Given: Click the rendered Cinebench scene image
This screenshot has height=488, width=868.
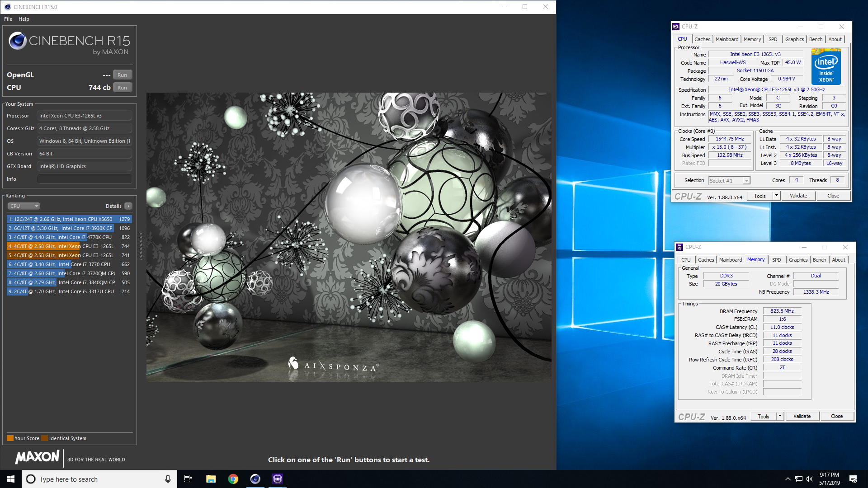Looking at the screenshot, I should pos(349,237).
